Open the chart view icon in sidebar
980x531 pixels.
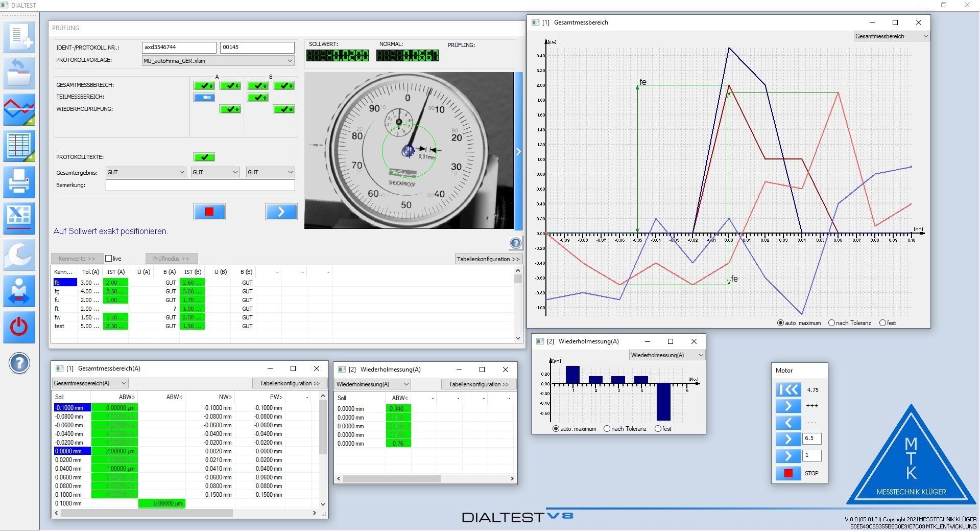19,109
